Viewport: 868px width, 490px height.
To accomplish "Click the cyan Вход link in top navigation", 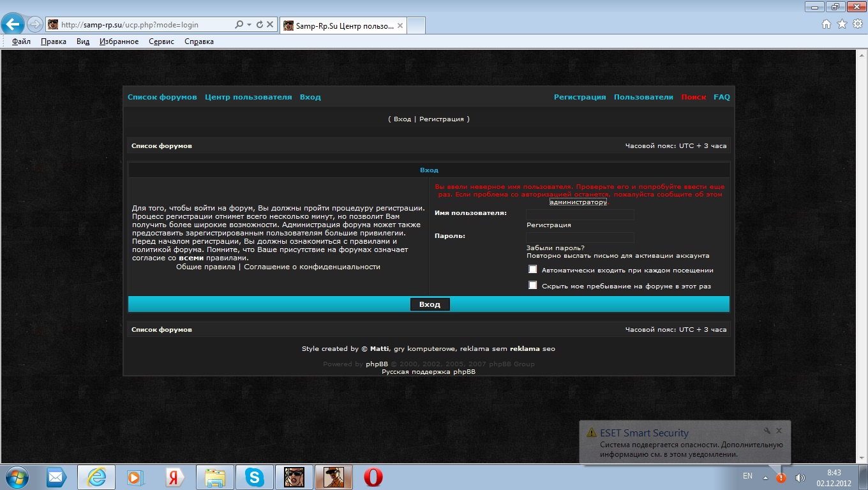I will (x=310, y=97).
